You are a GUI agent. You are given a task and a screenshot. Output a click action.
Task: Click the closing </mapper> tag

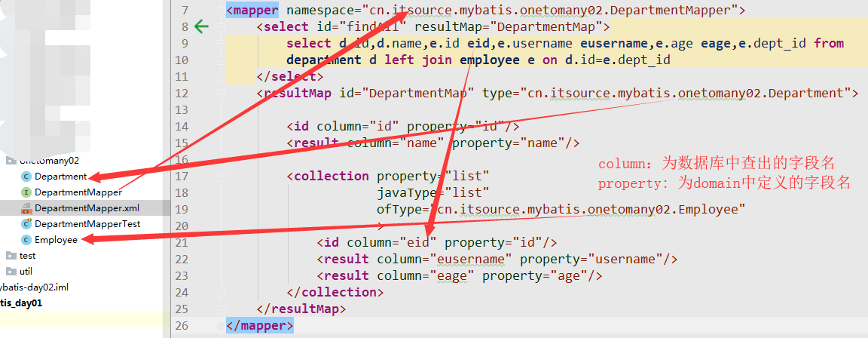260,325
